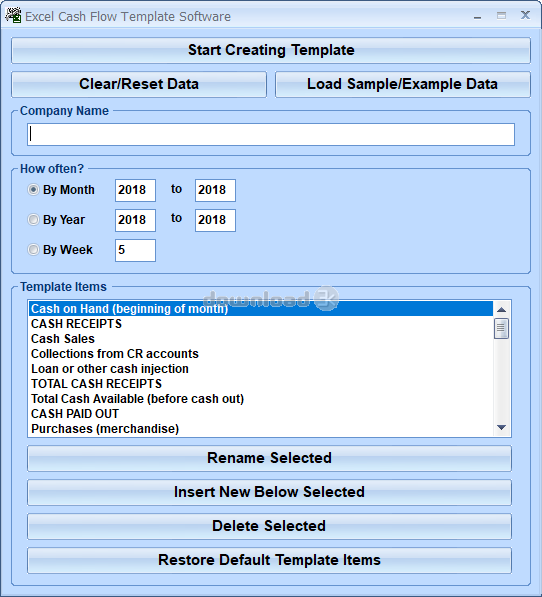Choose the By Week radio option
The height and width of the screenshot is (597, 542).
[33, 249]
